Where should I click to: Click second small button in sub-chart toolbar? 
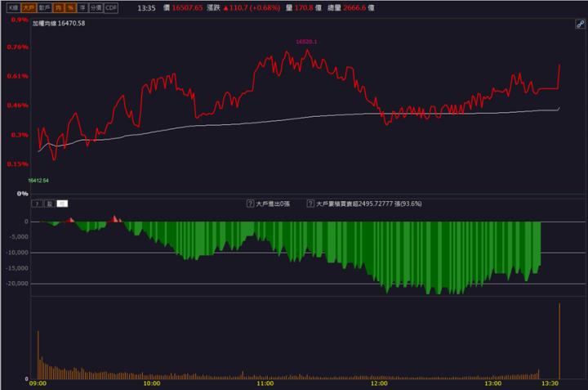pyautogui.click(x=49, y=204)
